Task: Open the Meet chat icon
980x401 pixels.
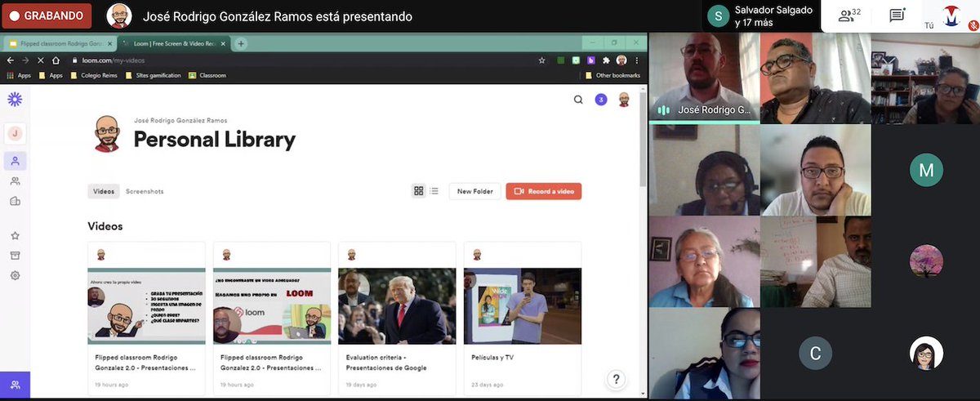Action: pyautogui.click(x=897, y=16)
